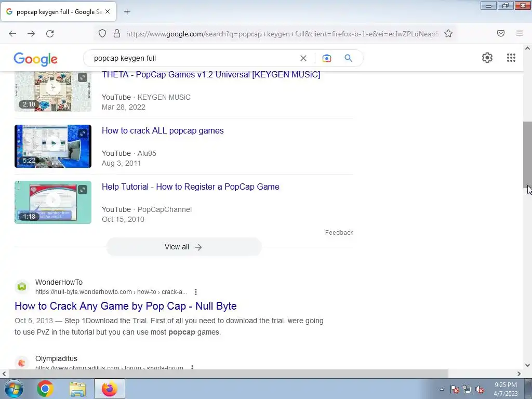The image size is (532, 399).
Task: Open Windows Explorer from taskbar
Action: pyautogui.click(x=77, y=389)
